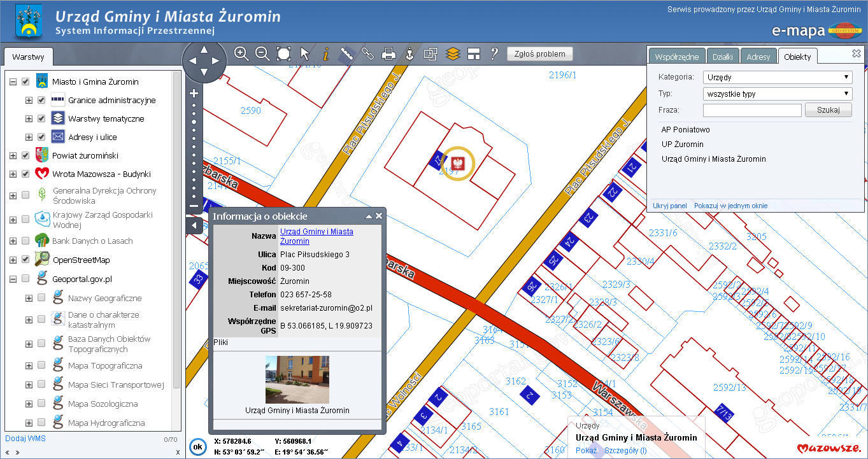The image size is (868, 459).
Task: Click the Ukryj panel link
Action: (669, 206)
